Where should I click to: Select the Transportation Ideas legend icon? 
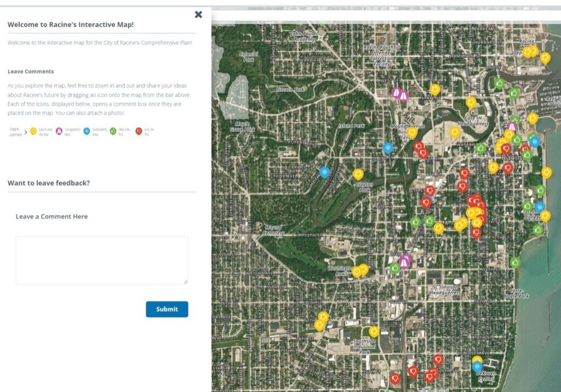pos(59,131)
